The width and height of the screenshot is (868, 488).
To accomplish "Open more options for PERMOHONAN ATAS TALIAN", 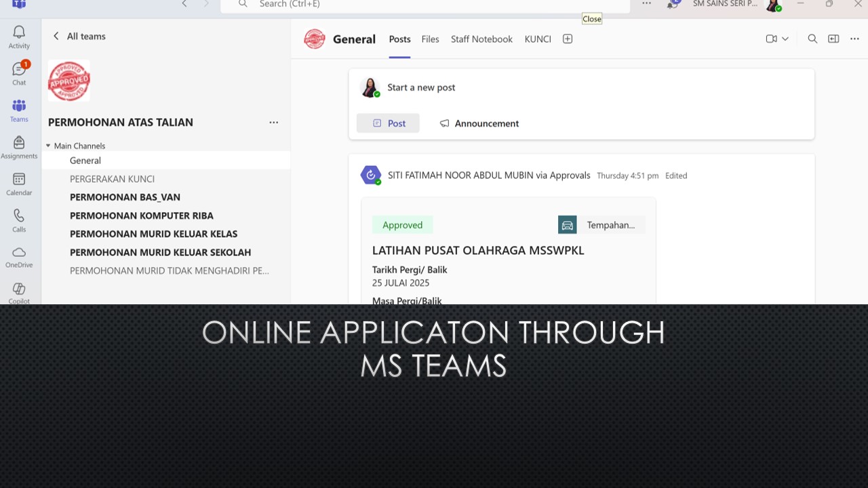I will point(273,123).
